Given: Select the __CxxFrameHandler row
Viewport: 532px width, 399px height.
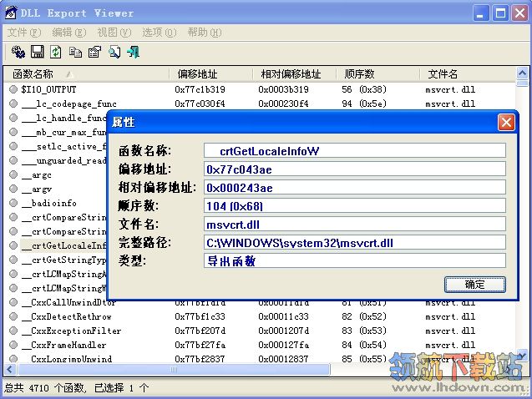Looking at the screenshot, I should (x=260, y=345).
